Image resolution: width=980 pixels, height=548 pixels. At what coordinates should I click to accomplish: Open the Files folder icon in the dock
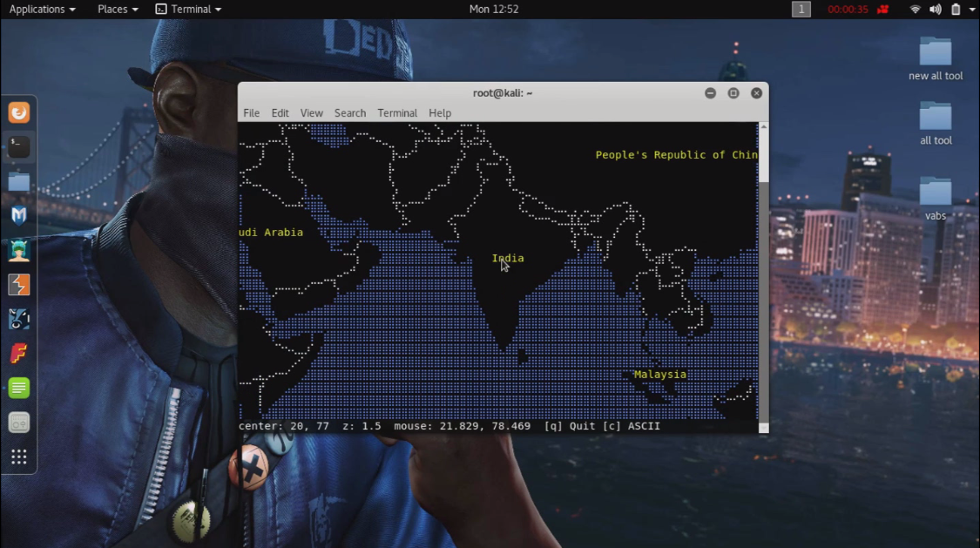(19, 182)
